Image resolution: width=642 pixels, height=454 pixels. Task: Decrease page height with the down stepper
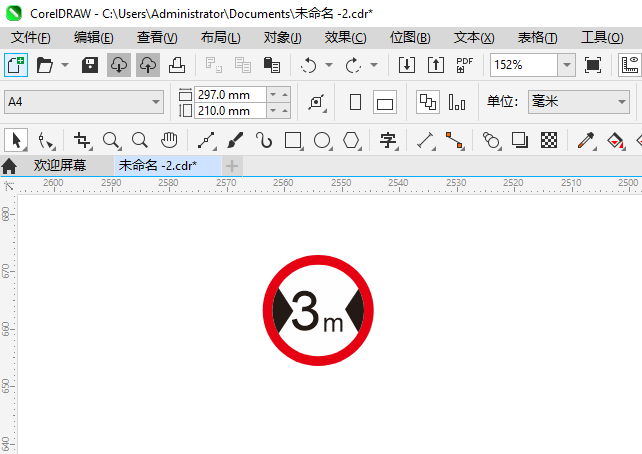[x=273, y=111]
